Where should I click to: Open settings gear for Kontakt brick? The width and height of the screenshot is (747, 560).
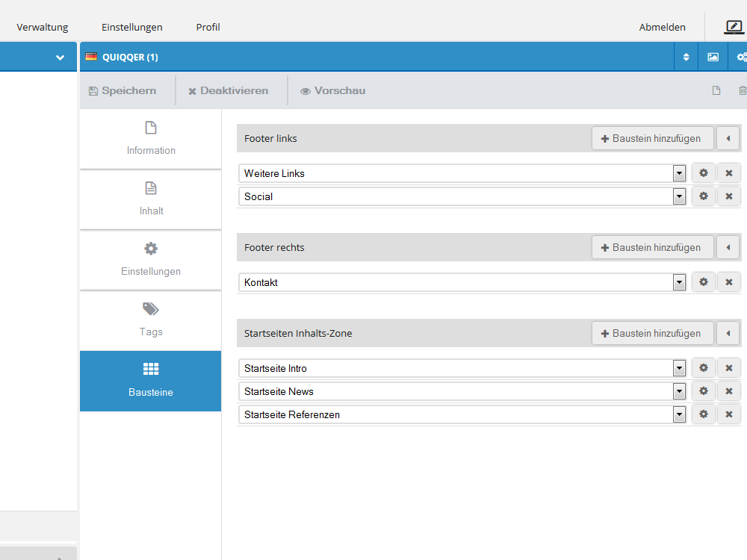click(x=703, y=282)
